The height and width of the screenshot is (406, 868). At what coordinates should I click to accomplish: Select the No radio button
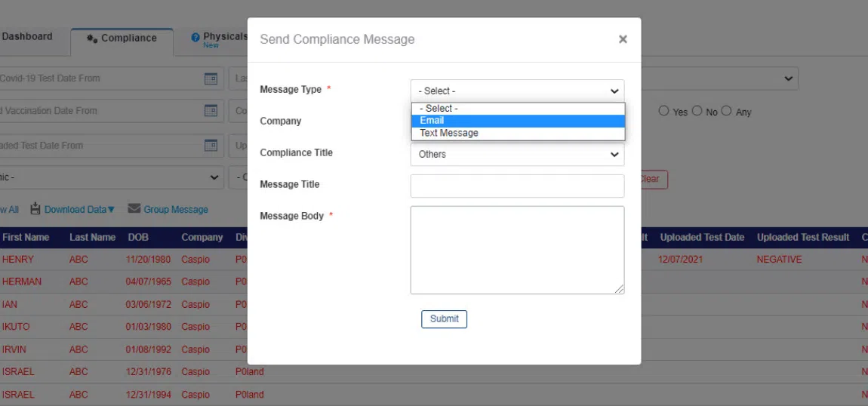697,111
